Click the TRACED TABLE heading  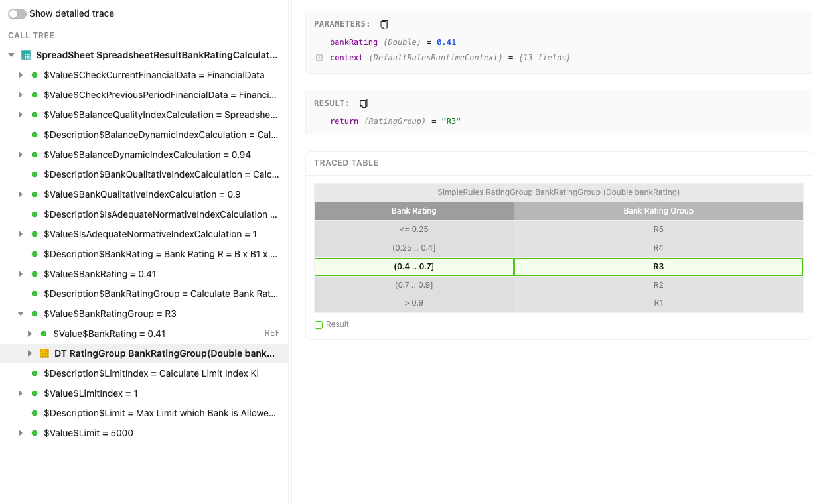pos(346,163)
